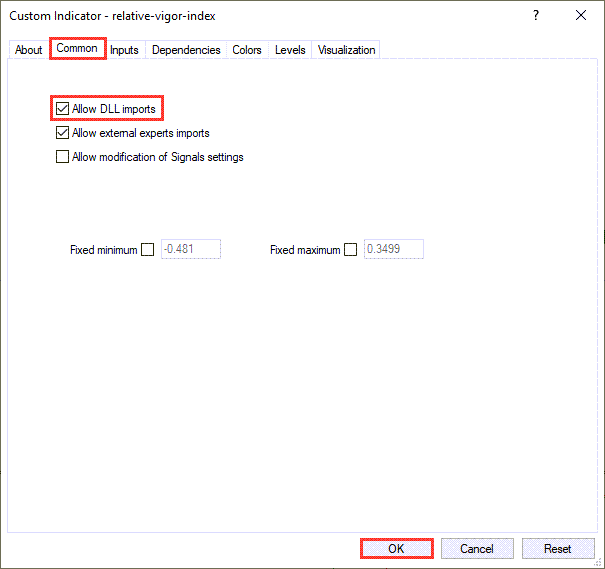This screenshot has width=605, height=569.
Task: Click the Fixed minimum value field
Action: [191, 249]
